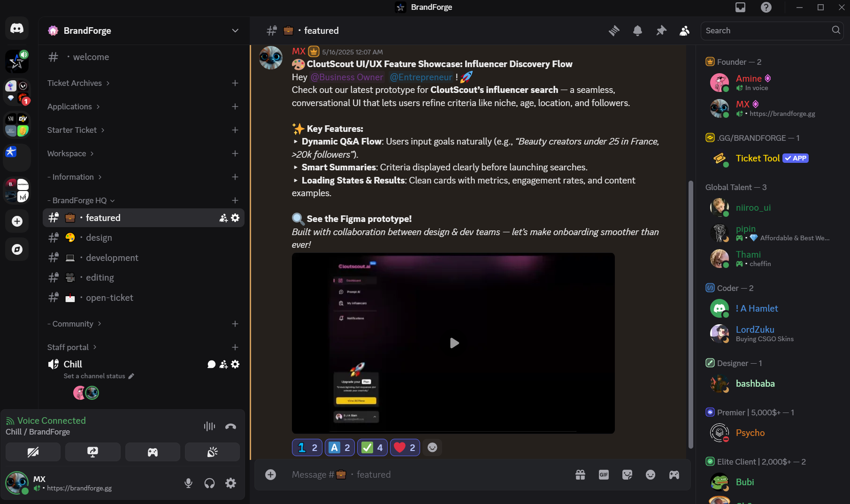The image size is (850, 504).
Task: Open Chill voice channel settings gear
Action: tap(235, 364)
